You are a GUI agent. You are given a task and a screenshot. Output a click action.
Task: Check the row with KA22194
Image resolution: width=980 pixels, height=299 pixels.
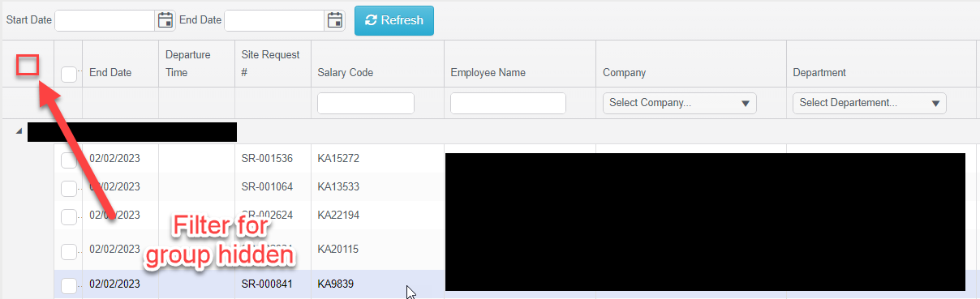tap(69, 217)
